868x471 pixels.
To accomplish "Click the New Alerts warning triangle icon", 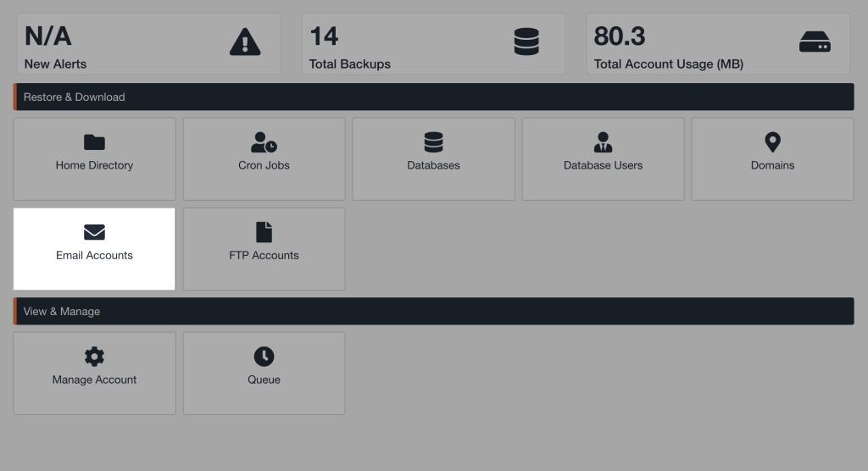I will click(x=245, y=42).
